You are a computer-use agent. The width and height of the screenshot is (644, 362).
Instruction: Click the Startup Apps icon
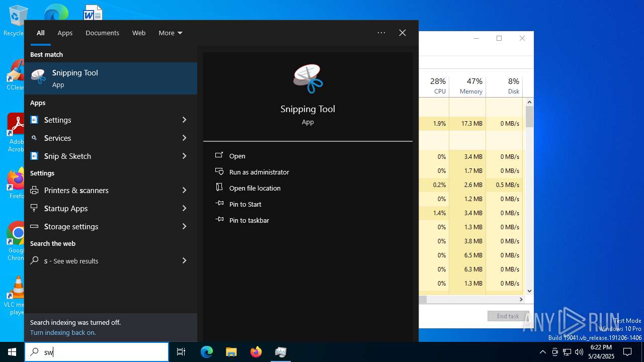coord(34,208)
